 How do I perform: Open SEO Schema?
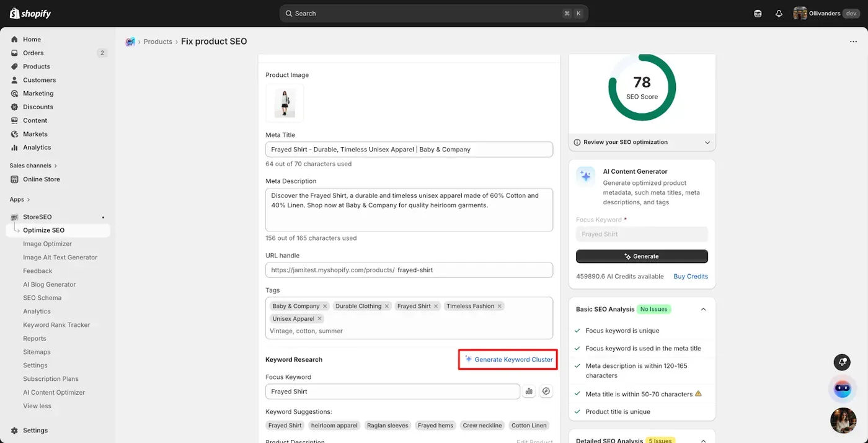(42, 298)
